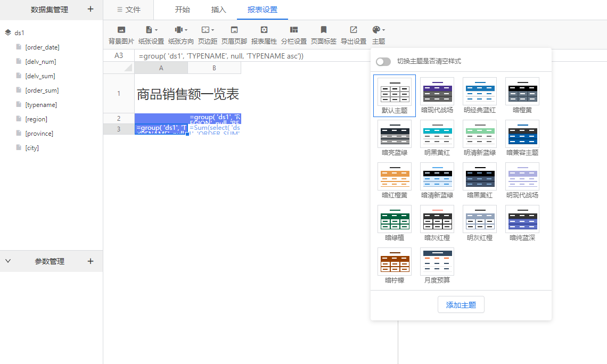The width and height of the screenshot is (607, 364).
Task: Click the formula bar input field
Action: [252, 56]
